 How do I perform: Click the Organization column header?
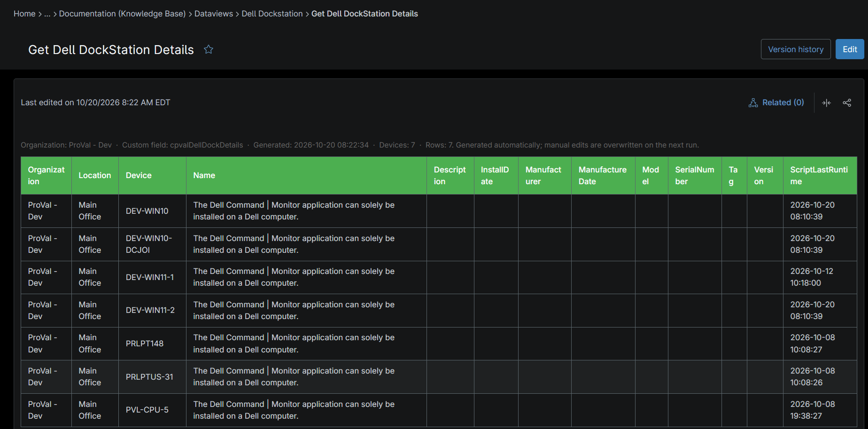point(46,176)
